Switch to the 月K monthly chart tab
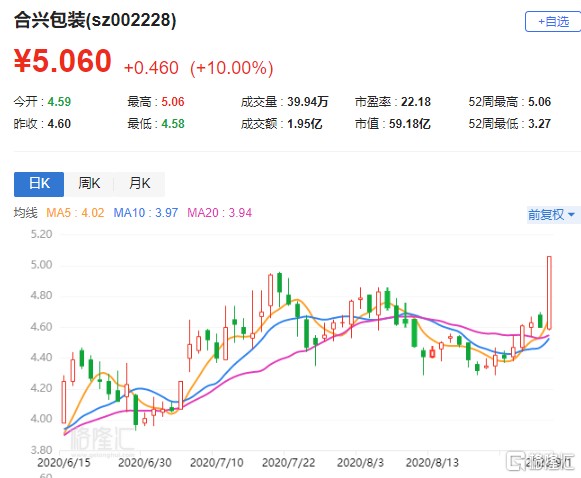581x478 pixels. [x=139, y=184]
